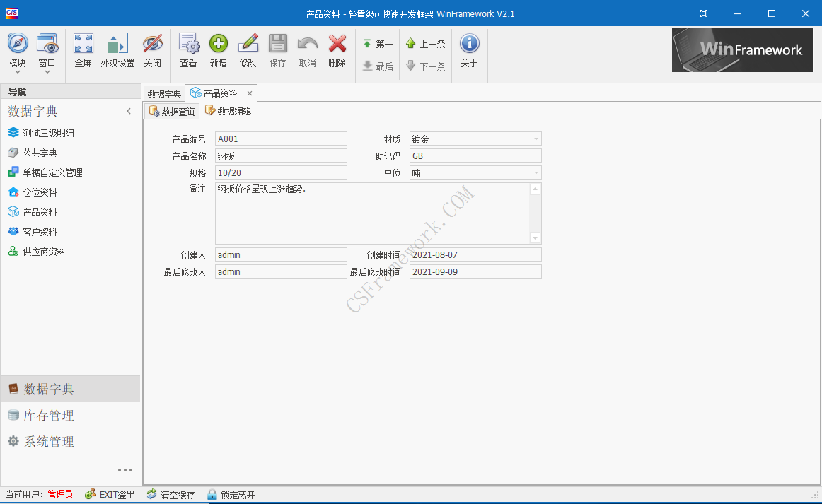The width and height of the screenshot is (822, 504).
Task: Click the 创建人 field admin
Action: tap(281, 254)
